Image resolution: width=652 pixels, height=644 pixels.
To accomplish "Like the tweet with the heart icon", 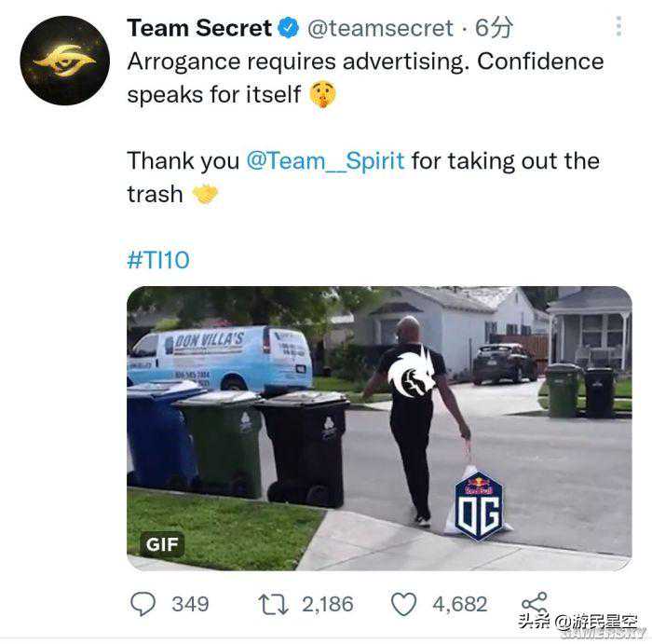I will 403,604.
